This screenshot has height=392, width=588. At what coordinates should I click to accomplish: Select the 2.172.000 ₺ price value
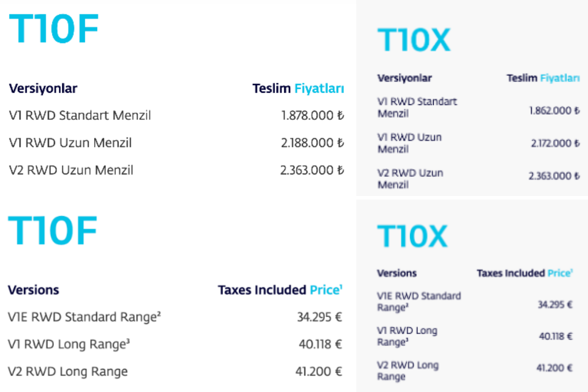point(554,143)
